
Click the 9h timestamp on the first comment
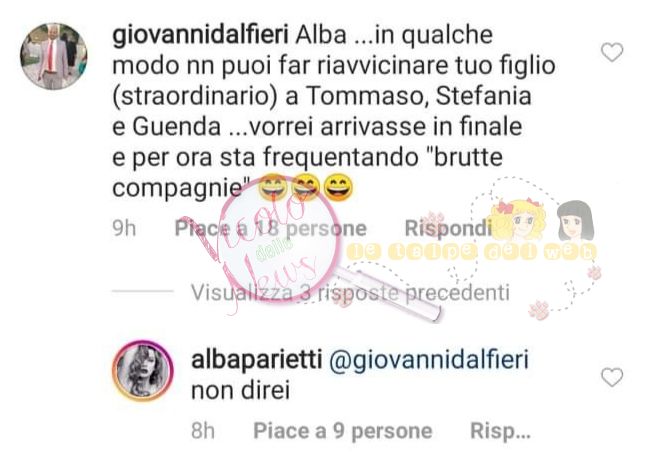[x=124, y=229]
